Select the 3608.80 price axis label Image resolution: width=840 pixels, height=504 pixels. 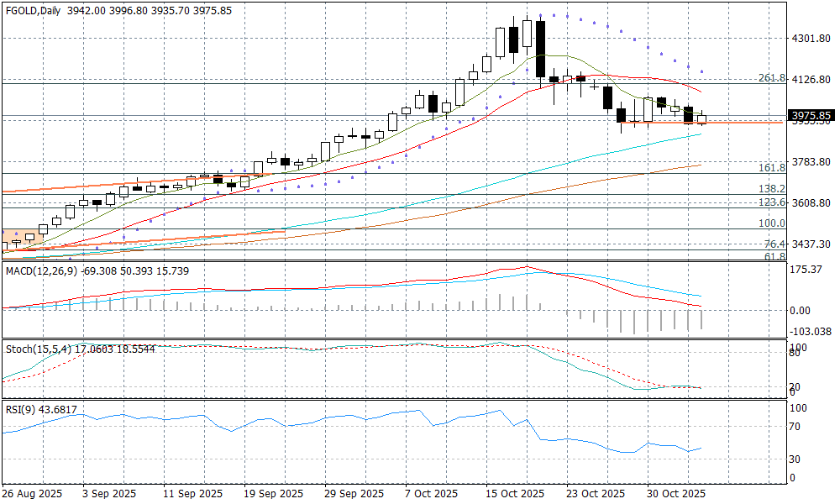[811, 202]
